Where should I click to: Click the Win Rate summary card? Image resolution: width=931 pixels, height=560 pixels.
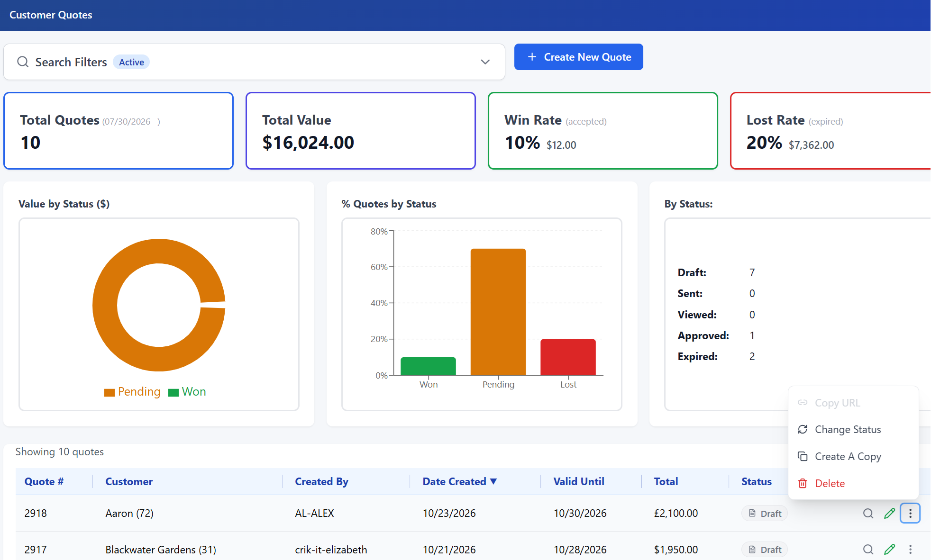click(603, 131)
